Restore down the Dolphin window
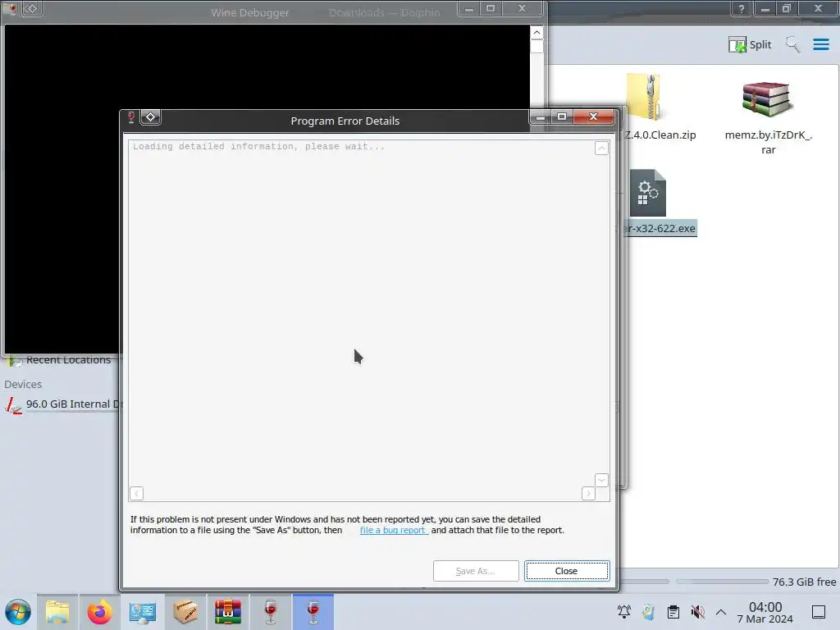Viewport: 840px width, 630px height. (x=787, y=8)
